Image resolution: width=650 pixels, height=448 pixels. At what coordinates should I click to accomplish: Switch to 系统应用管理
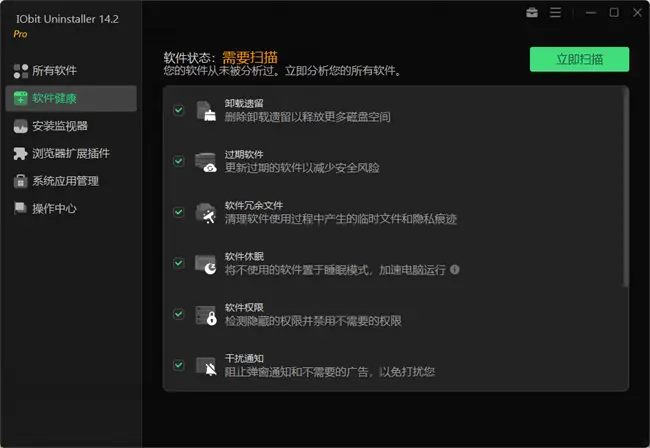point(71,181)
